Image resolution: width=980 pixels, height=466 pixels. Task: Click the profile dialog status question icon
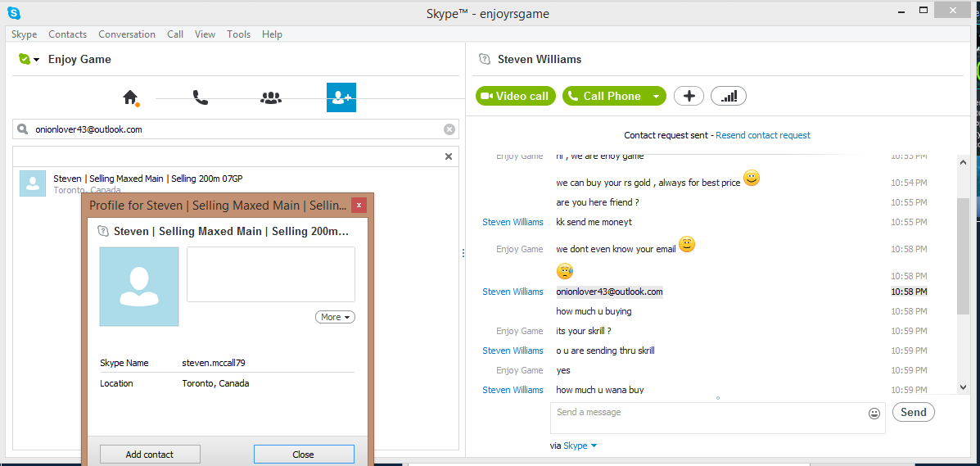pyautogui.click(x=103, y=232)
